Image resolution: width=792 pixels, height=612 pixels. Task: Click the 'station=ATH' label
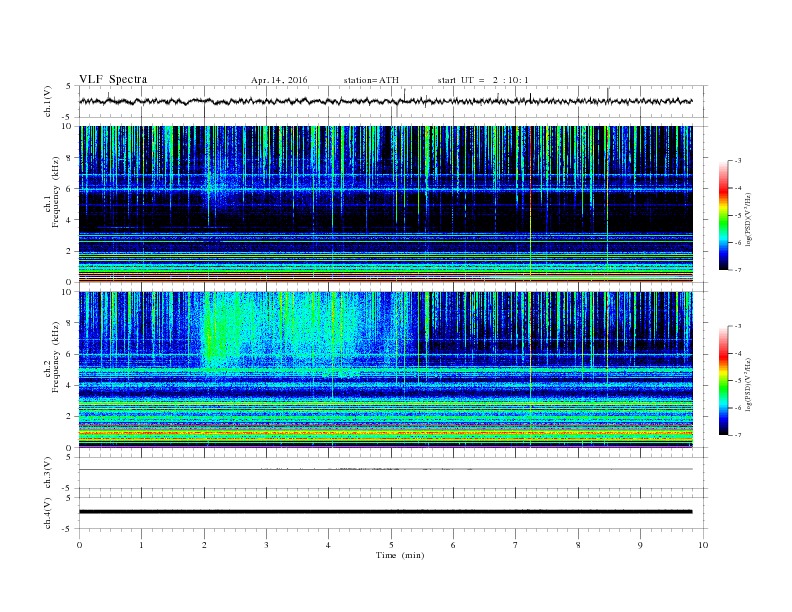point(371,80)
